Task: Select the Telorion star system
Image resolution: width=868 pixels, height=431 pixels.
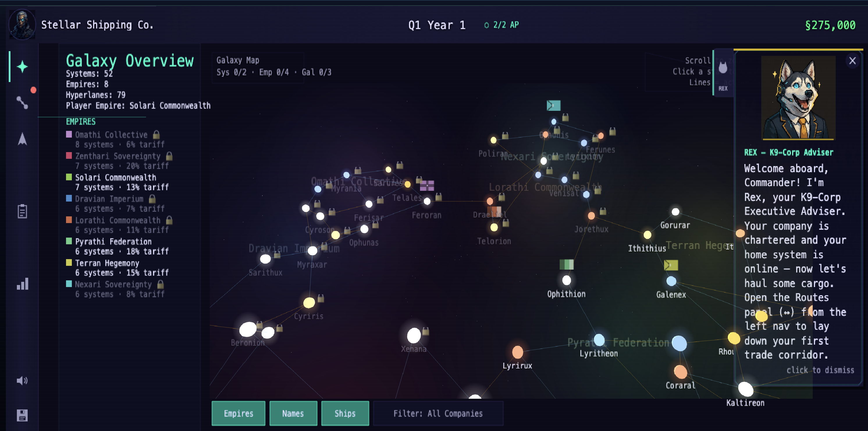Action: coord(494,227)
